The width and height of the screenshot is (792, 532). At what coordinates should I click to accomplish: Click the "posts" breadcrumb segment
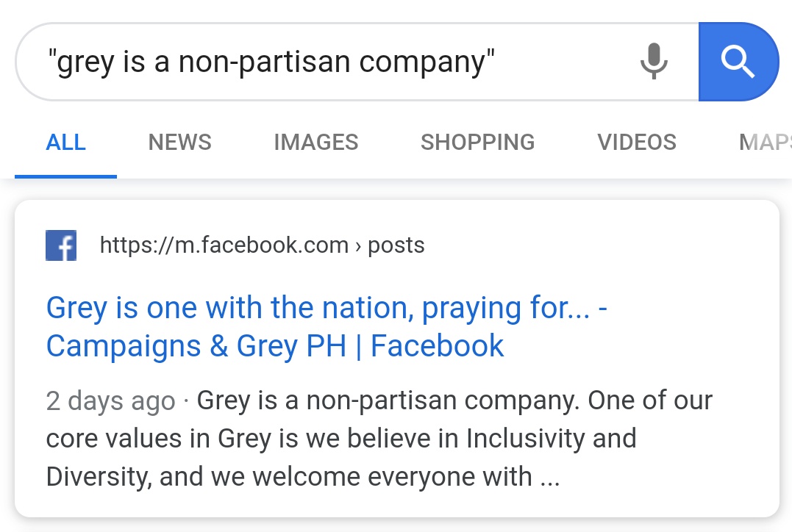click(396, 245)
